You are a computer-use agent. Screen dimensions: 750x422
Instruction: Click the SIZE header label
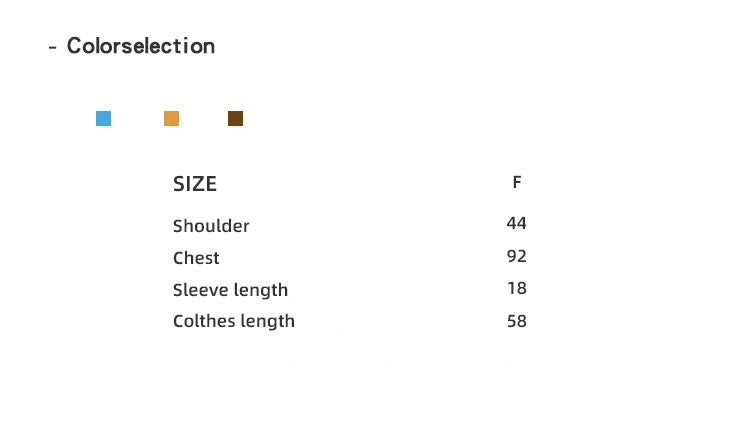195,184
